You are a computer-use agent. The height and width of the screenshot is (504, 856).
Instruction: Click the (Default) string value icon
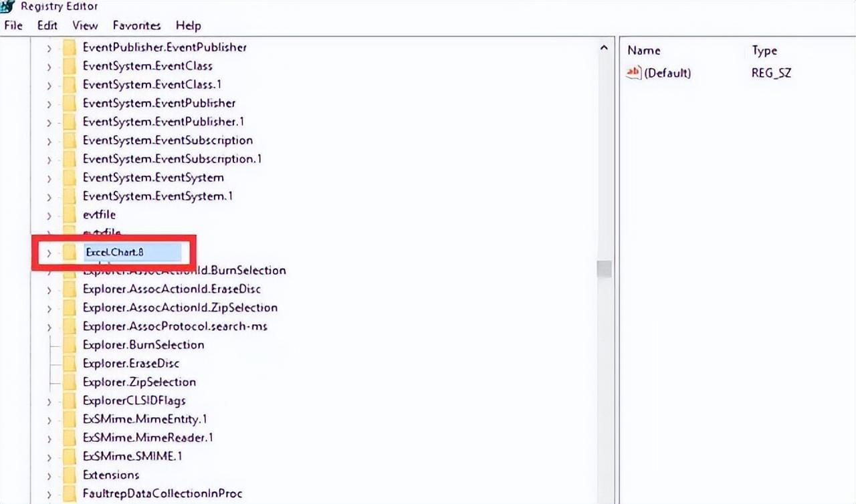pyautogui.click(x=633, y=73)
